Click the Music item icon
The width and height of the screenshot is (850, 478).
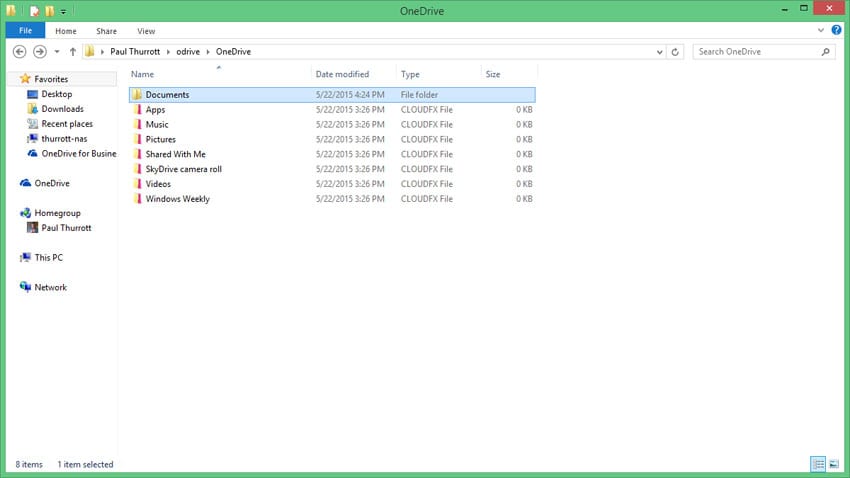(x=137, y=125)
